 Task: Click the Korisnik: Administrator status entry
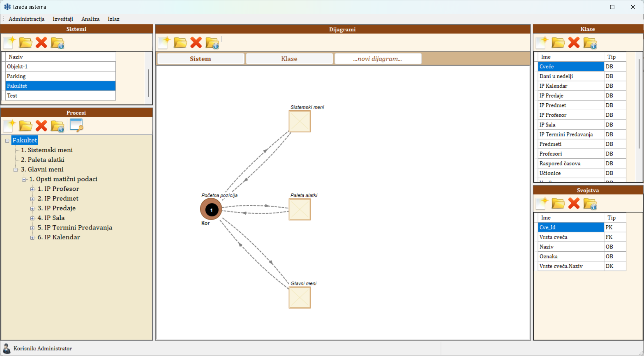43,349
